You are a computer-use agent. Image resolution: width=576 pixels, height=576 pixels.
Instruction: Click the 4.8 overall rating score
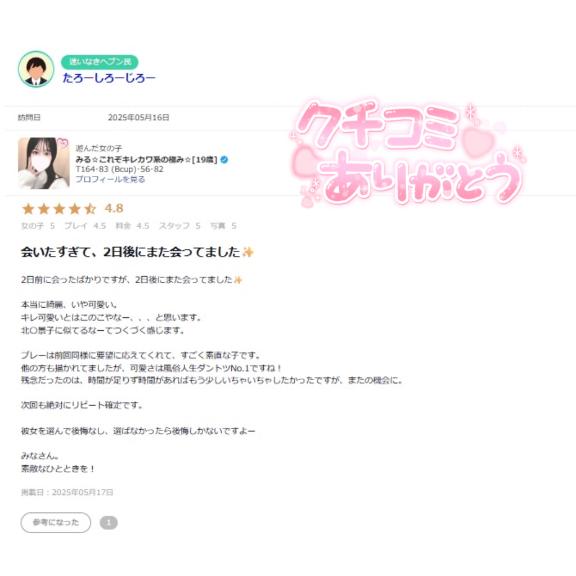(114, 209)
